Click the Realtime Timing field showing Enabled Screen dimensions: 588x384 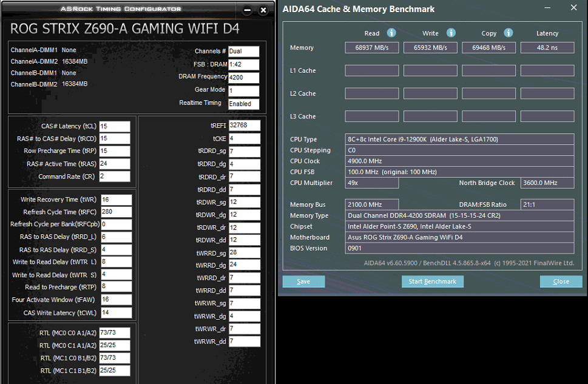[244, 104]
